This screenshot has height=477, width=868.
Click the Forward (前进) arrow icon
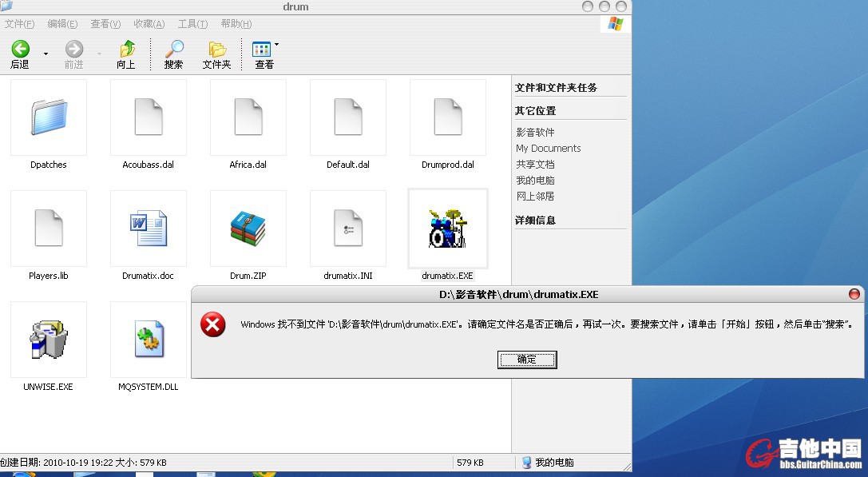[73, 49]
